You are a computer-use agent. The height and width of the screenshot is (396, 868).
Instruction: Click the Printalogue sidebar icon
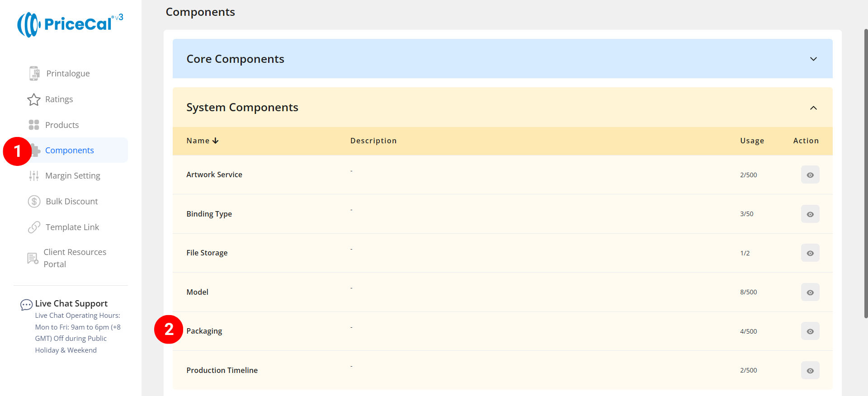click(34, 73)
